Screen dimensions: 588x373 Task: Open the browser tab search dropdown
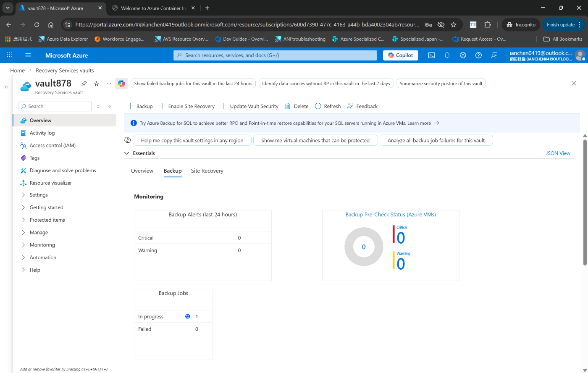pyautogui.click(x=8, y=8)
